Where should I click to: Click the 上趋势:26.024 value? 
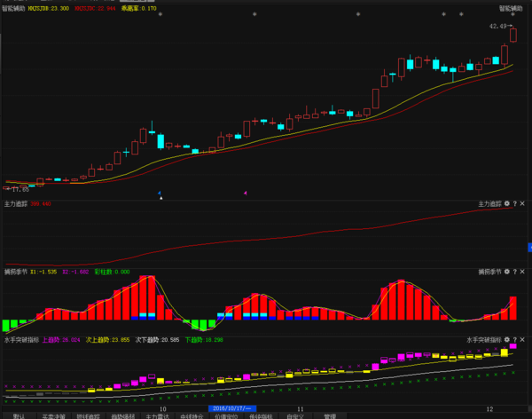pos(61,340)
